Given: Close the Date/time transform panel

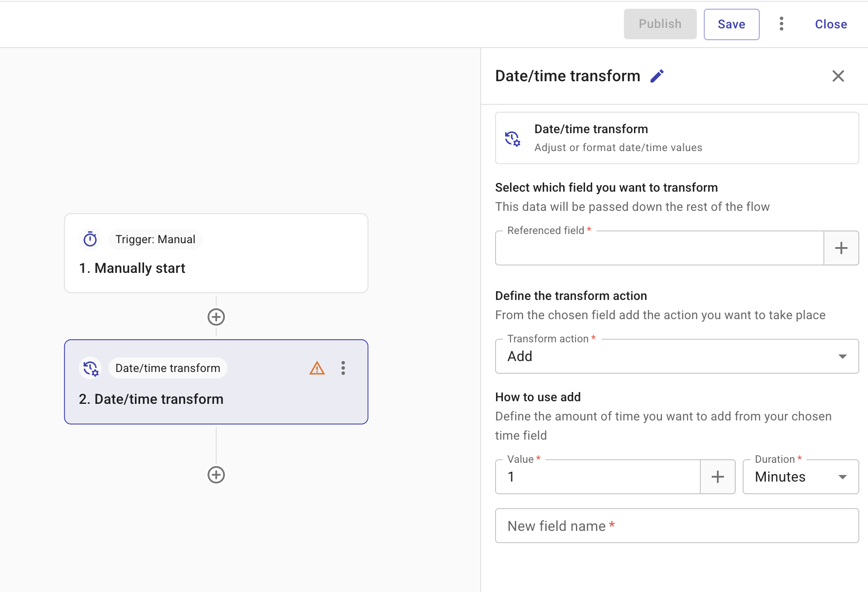Looking at the screenshot, I should (x=838, y=76).
